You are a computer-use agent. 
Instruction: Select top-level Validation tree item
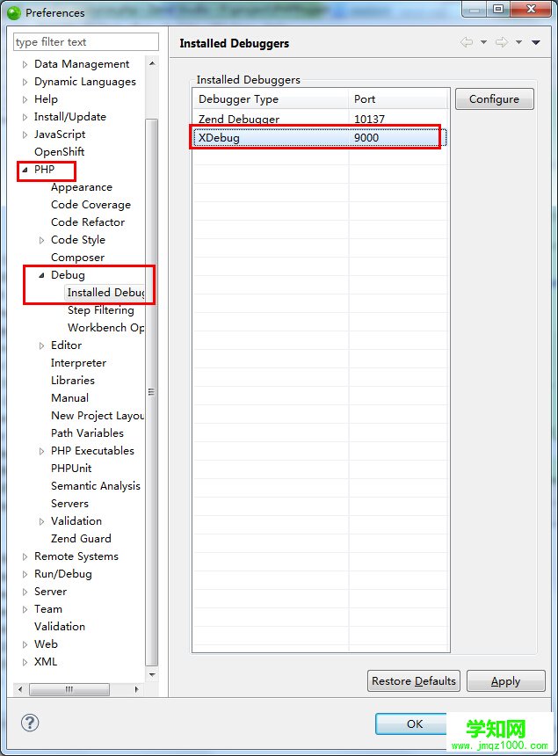click(x=60, y=627)
